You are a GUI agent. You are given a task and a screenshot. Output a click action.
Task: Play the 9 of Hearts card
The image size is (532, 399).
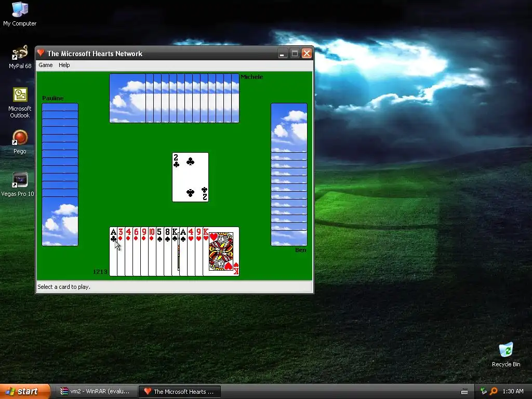(x=199, y=251)
